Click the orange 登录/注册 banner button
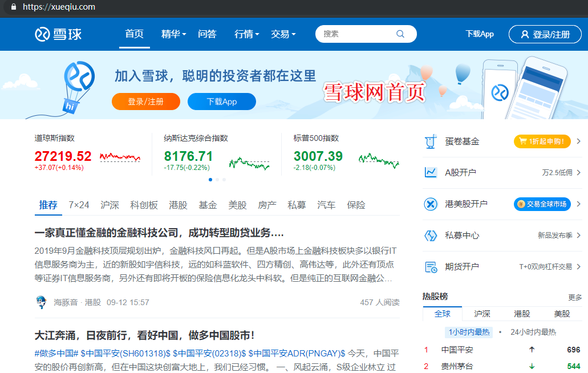Image resolution: width=588 pixels, height=373 pixels. click(146, 102)
